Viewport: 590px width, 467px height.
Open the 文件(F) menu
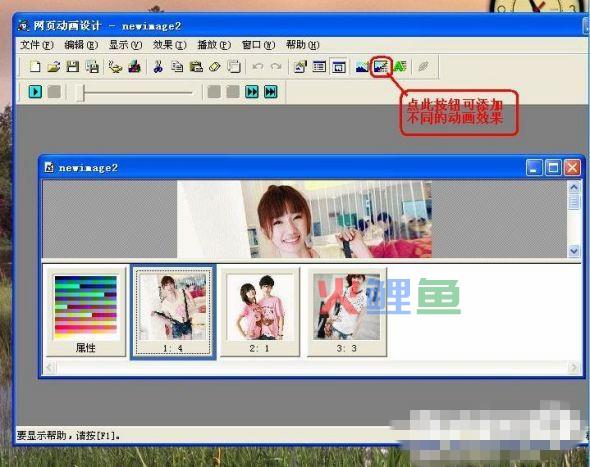click(36, 45)
